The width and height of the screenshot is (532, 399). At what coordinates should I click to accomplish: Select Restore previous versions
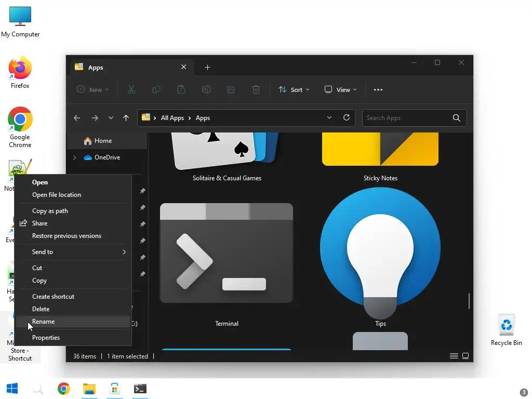click(x=73, y=236)
